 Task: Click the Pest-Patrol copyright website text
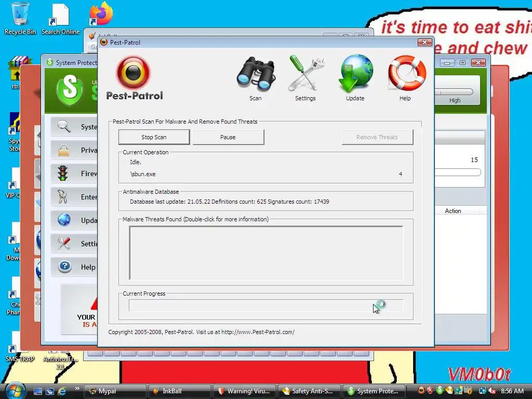(x=201, y=332)
